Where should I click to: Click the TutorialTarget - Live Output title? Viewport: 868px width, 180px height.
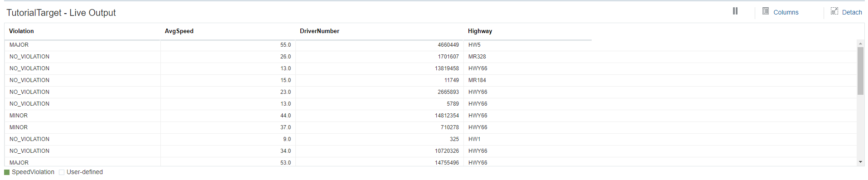pyautogui.click(x=61, y=13)
